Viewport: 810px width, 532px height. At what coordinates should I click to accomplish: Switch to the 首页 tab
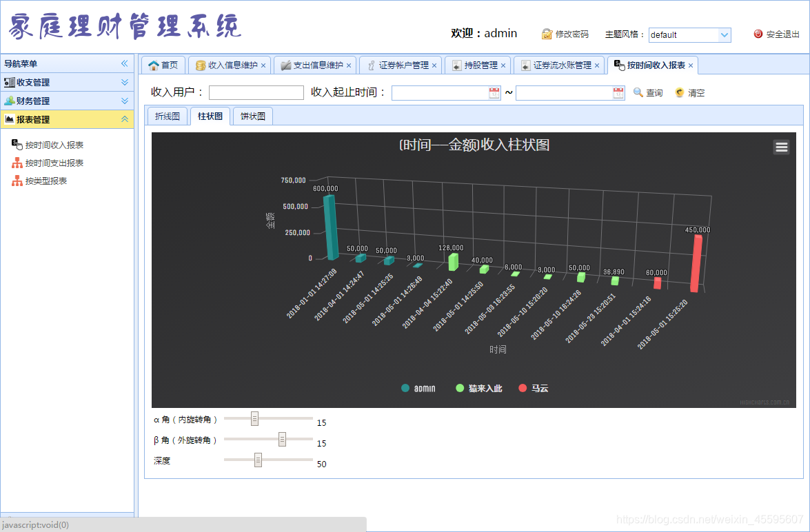(163, 65)
